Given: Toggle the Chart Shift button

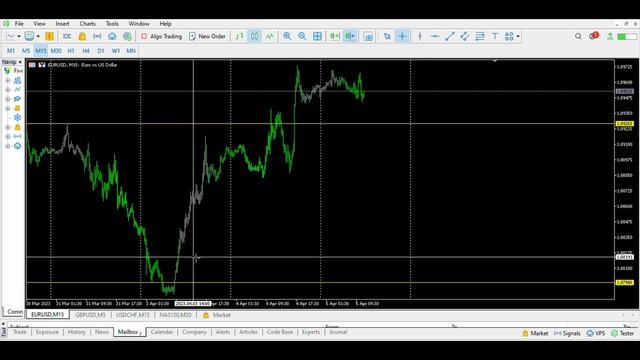Looking at the screenshot, I should [x=350, y=36].
